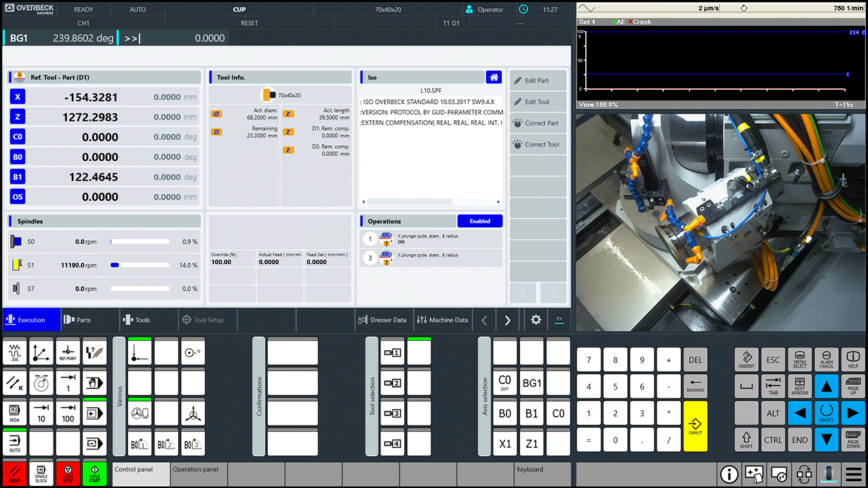868x488 pixels.
Task: Click the Correct Tool button
Action: coord(538,144)
